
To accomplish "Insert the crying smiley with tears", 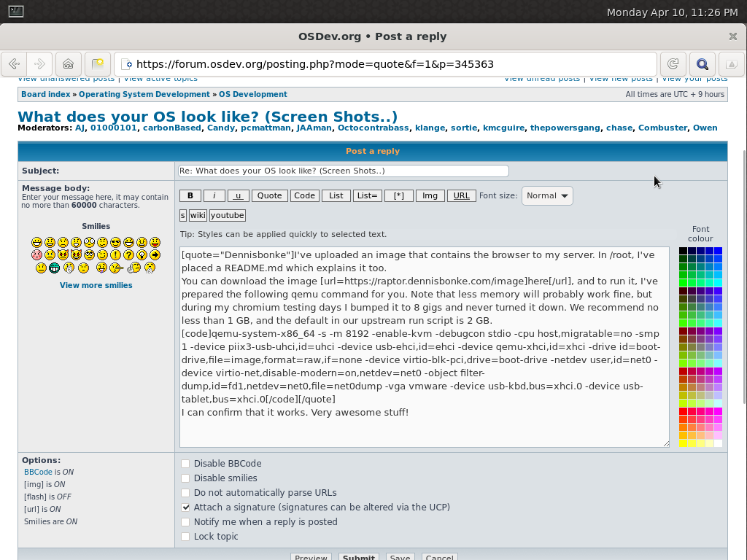I will point(50,254).
